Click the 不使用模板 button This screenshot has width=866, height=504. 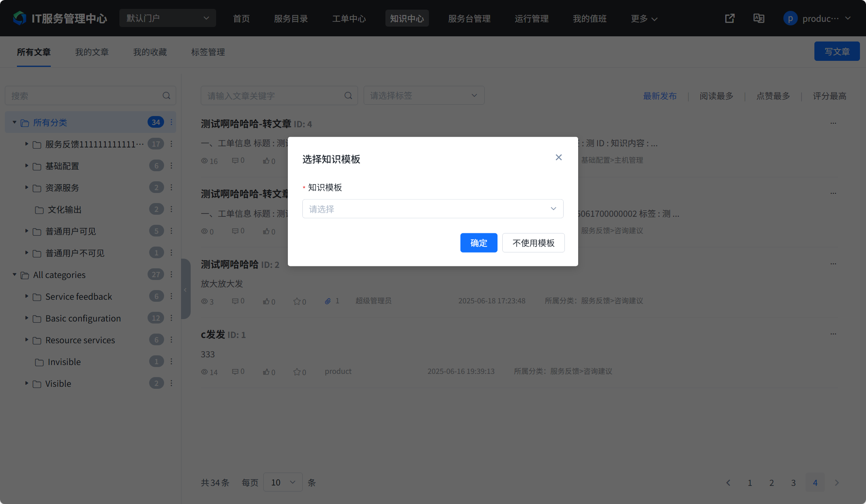(533, 243)
